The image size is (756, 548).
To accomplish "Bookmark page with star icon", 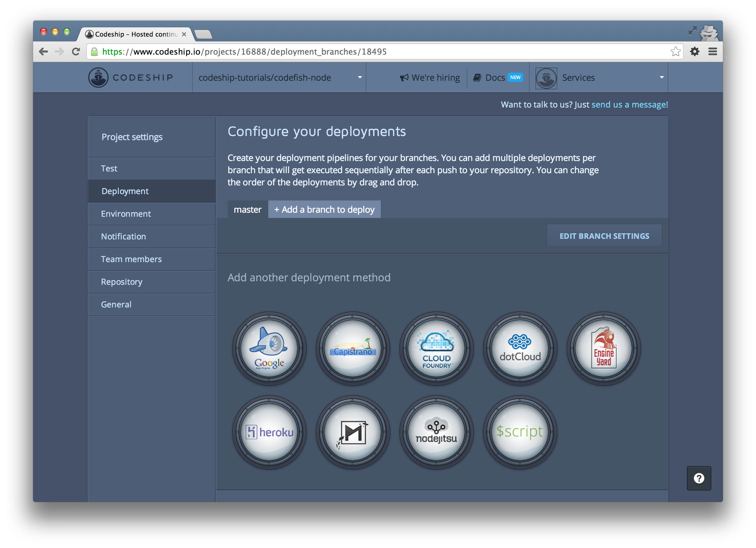I will (675, 52).
